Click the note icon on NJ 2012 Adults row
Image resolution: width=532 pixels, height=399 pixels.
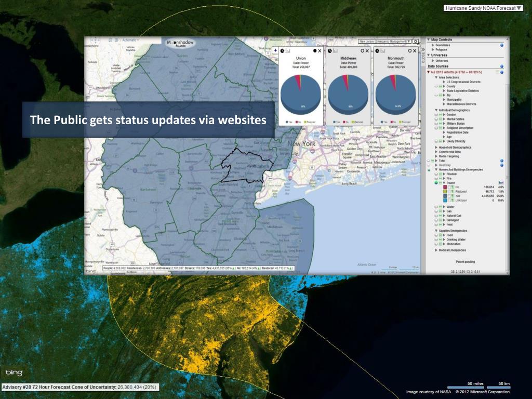point(497,72)
